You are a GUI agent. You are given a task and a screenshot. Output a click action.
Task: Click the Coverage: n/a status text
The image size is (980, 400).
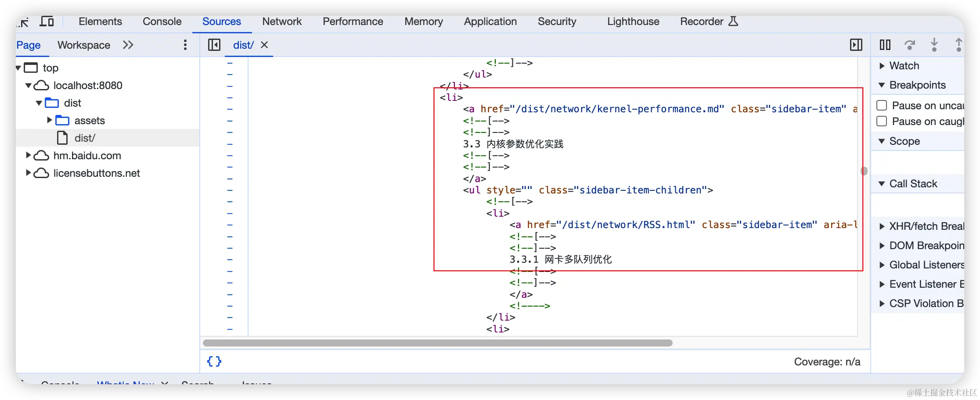(827, 362)
